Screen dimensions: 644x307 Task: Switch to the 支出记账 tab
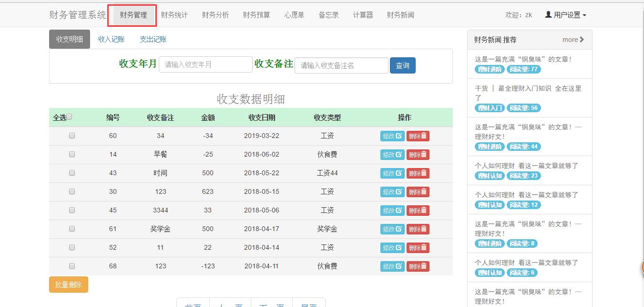[x=153, y=39]
